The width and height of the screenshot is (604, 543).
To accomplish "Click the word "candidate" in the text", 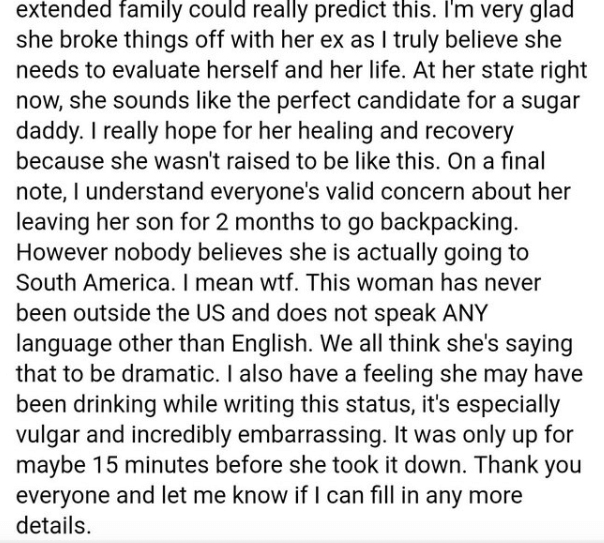I will coord(408,101).
